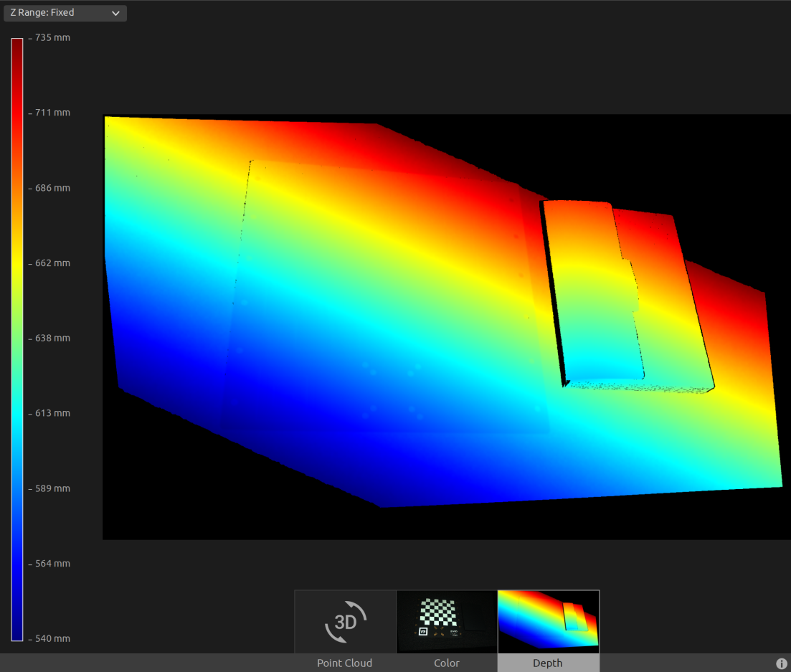Click the 3D rotate point cloud icon

(x=345, y=621)
